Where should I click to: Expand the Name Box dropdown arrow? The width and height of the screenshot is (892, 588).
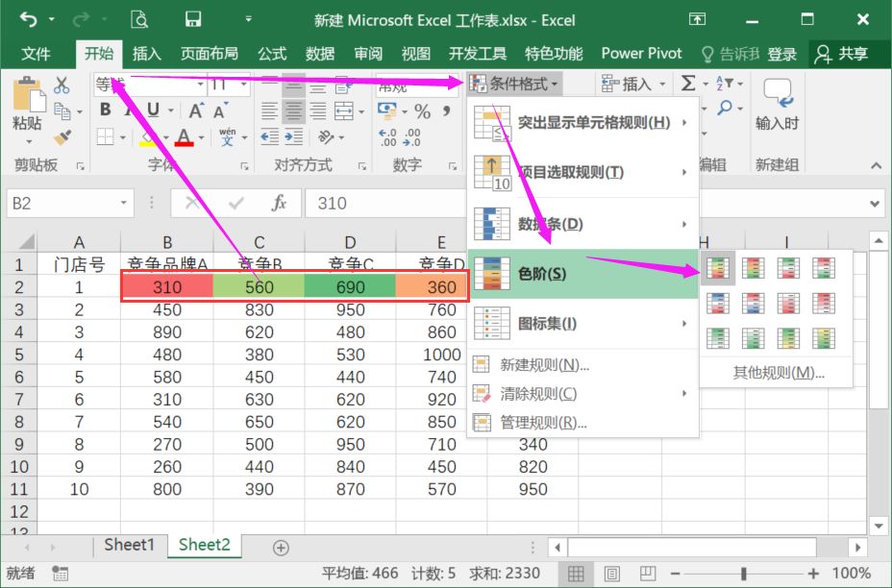coord(123,203)
